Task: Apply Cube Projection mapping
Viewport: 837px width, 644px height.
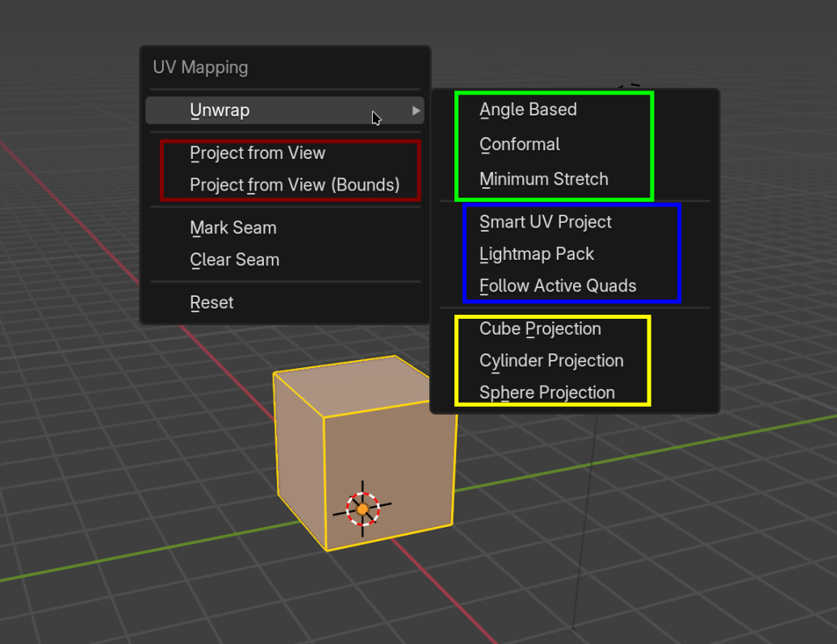Action: (540, 329)
